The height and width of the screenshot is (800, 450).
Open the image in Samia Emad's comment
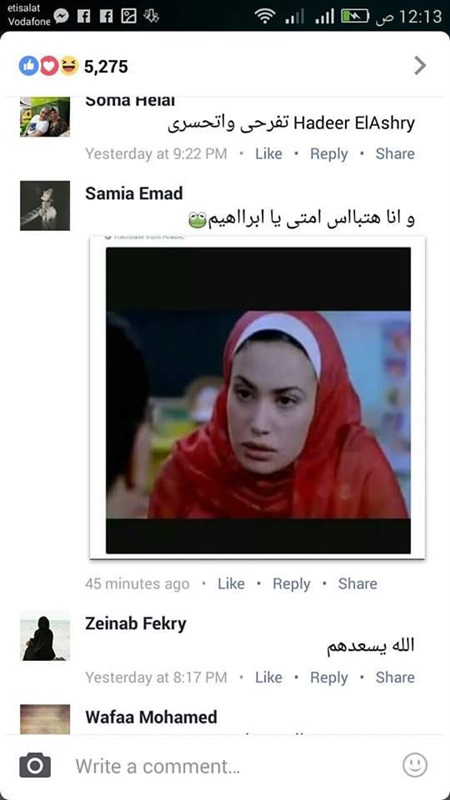click(258, 399)
